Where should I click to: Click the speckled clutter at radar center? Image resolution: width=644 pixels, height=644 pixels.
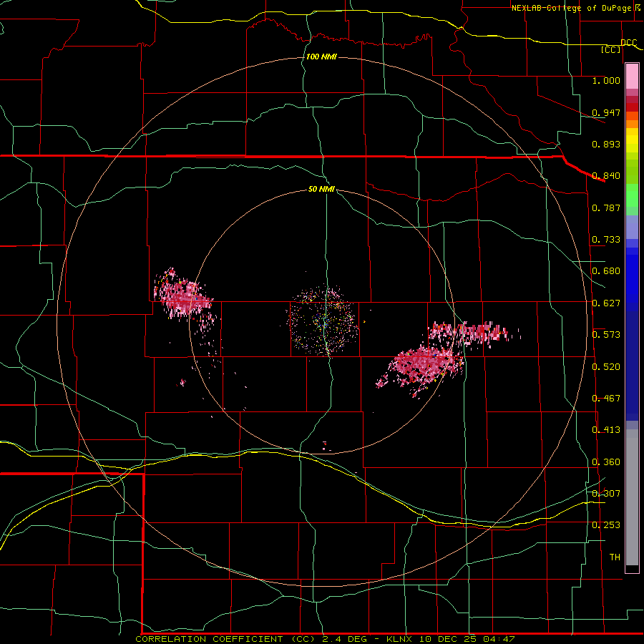tap(323, 320)
